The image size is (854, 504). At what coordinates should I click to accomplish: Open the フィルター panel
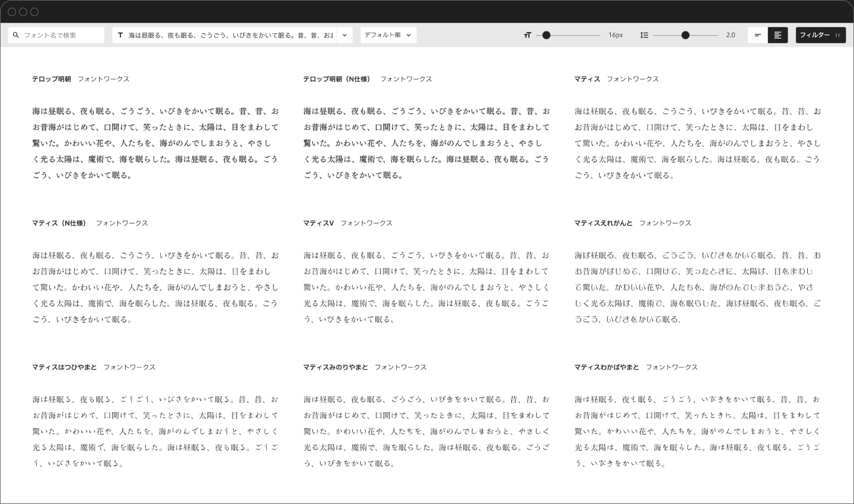tap(821, 35)
